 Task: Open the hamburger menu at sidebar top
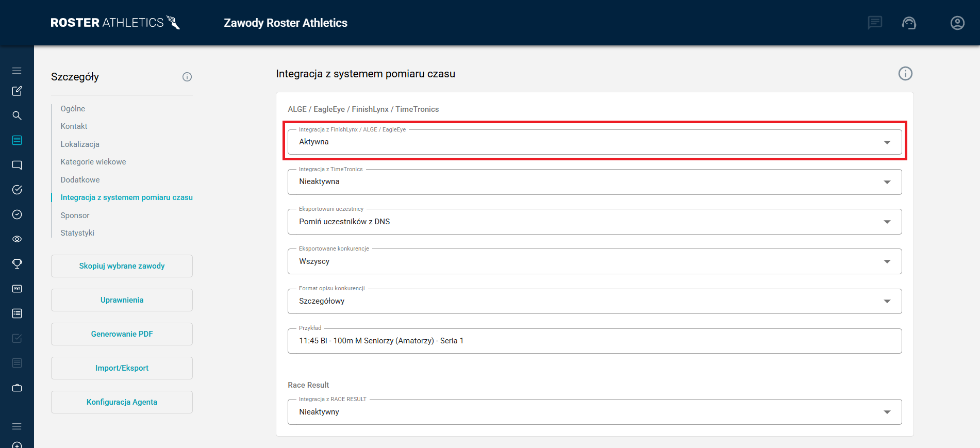[x=17, y=71]
